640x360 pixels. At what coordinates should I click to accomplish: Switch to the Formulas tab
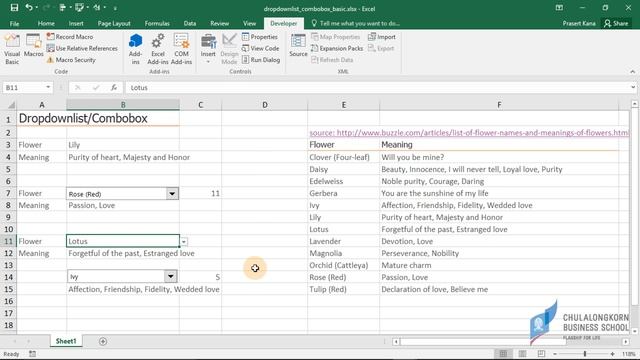(157, 23)
